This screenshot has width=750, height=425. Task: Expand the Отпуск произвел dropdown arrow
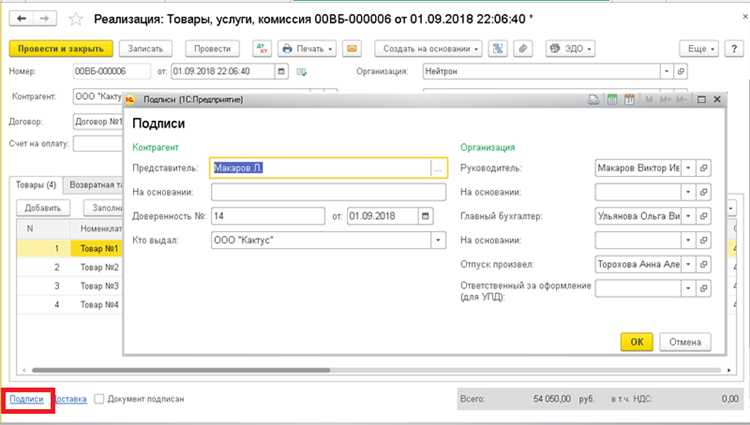click(x=688, y=264)
